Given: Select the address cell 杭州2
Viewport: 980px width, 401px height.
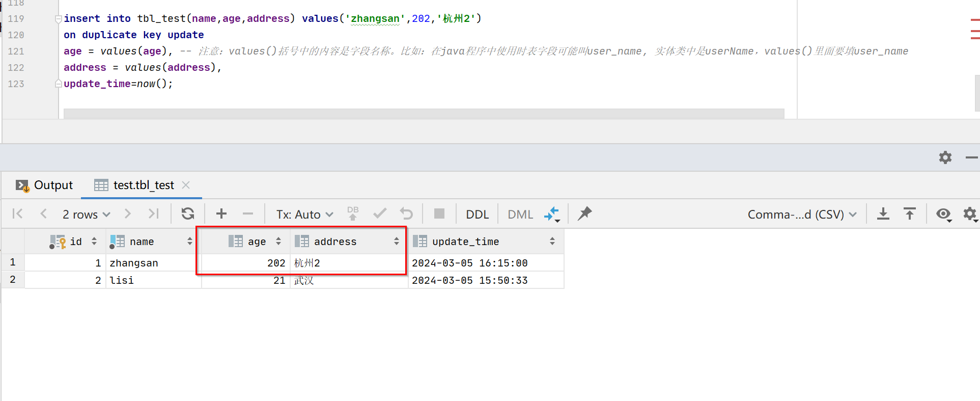Looking at the screenshot, I should click(349, 263).
